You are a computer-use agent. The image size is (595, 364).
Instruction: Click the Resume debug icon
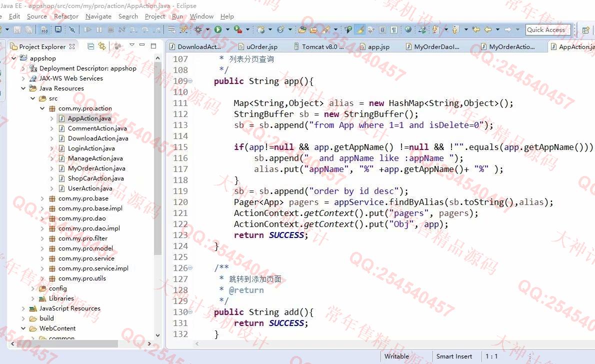tap(87, 29)
